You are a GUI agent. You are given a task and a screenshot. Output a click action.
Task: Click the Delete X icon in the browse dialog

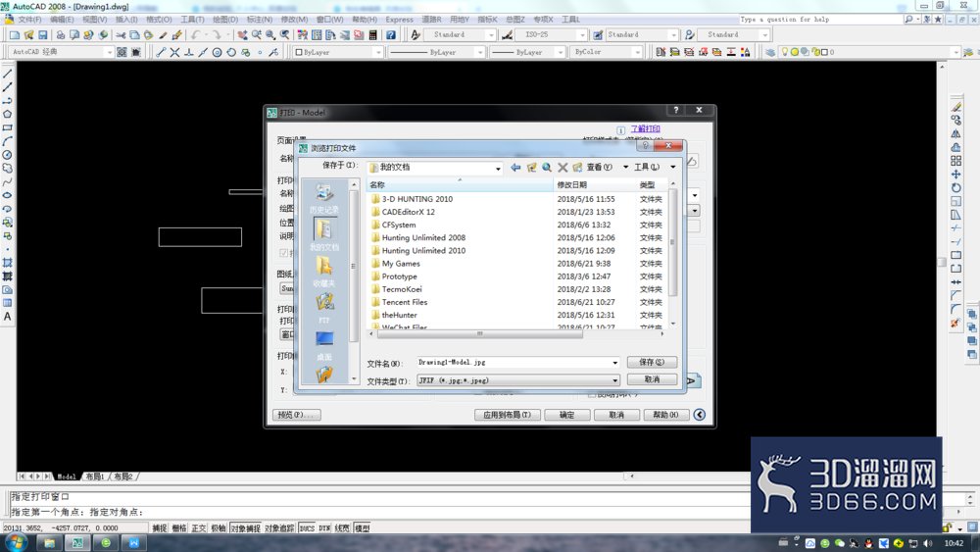(x=563, y=167)
